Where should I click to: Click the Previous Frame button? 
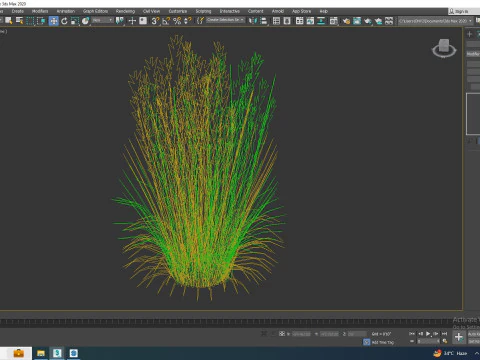pos(420,334)
